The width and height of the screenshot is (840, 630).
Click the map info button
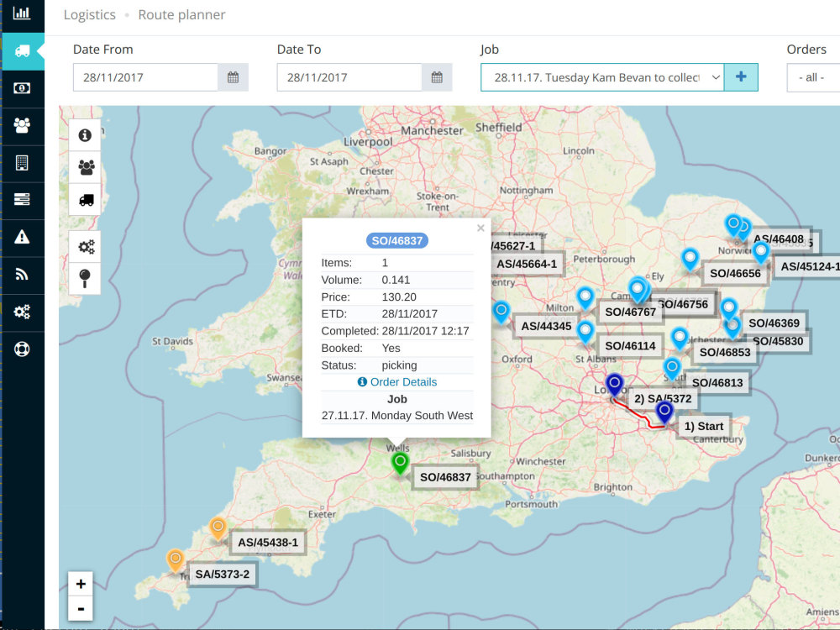pyautogui.click(x=85, y=135)
